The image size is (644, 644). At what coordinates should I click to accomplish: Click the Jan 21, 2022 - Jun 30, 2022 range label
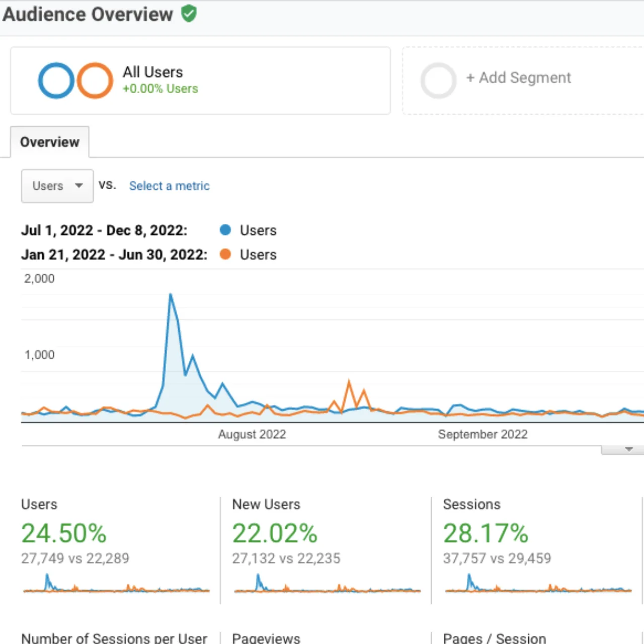coord(114,255)
